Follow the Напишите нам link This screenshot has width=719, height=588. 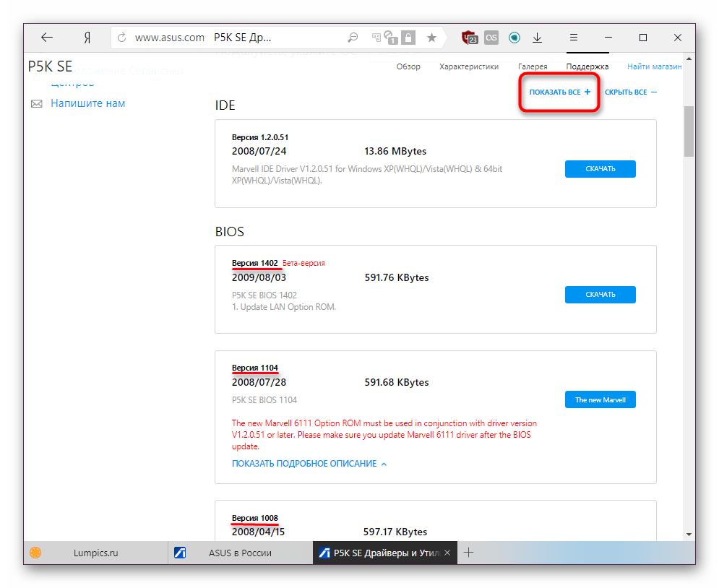pyautogui.click(x=87, y=103)
